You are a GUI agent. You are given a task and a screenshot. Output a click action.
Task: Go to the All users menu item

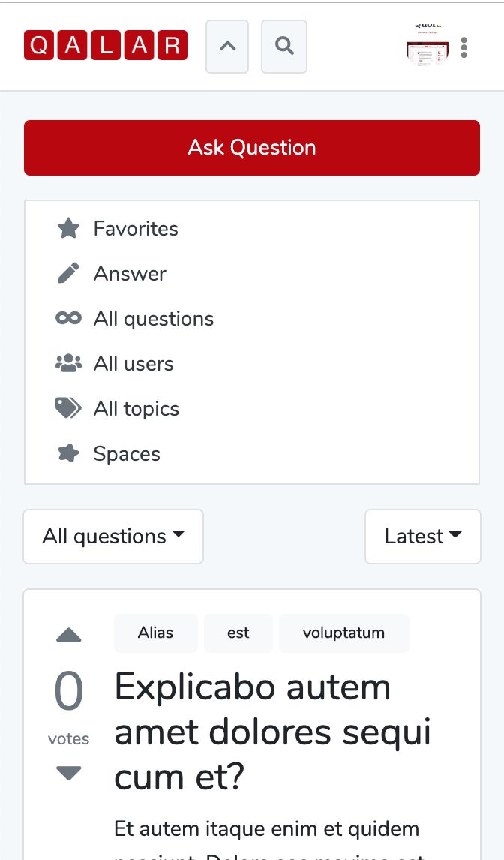coord(133,364)
